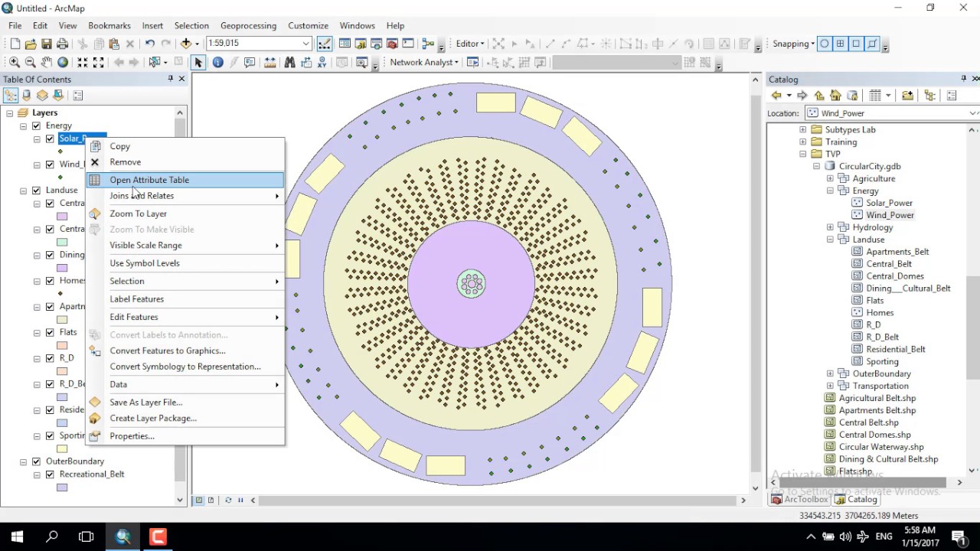Click the Full Extent globe icon
Viewport: 980px width, 551px height.
tap(63, 63)
